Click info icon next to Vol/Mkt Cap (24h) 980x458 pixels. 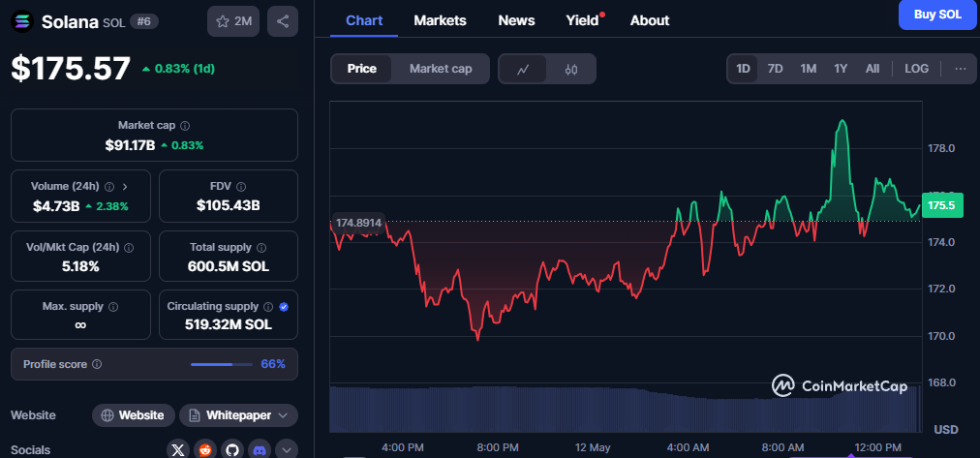pos(129,248)
